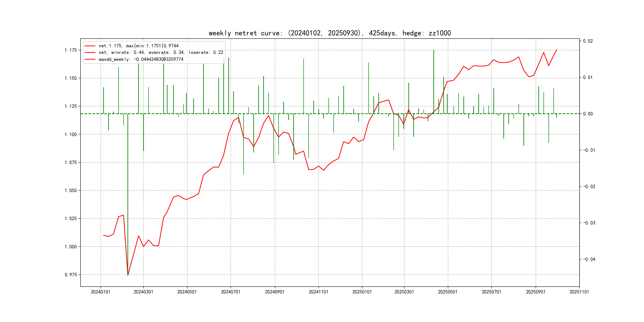This screenshot has width=644, height=322.
Task: Click the legend entry 'net:1.175, max|min'
Action: point(139,46)
